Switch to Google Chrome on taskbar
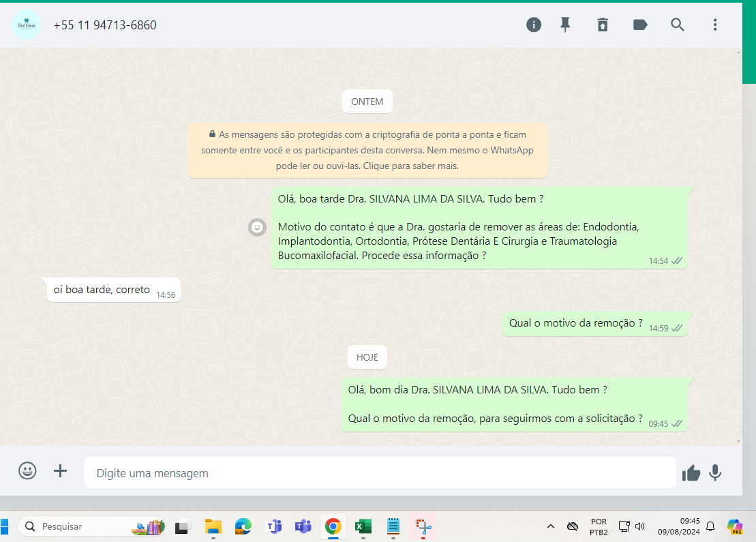The height and width of the screenshot is (542, 756). coord(333,526)
